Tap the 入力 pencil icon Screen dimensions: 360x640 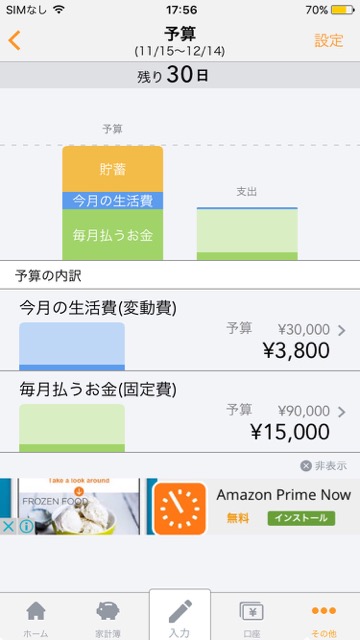pos(180,611)
